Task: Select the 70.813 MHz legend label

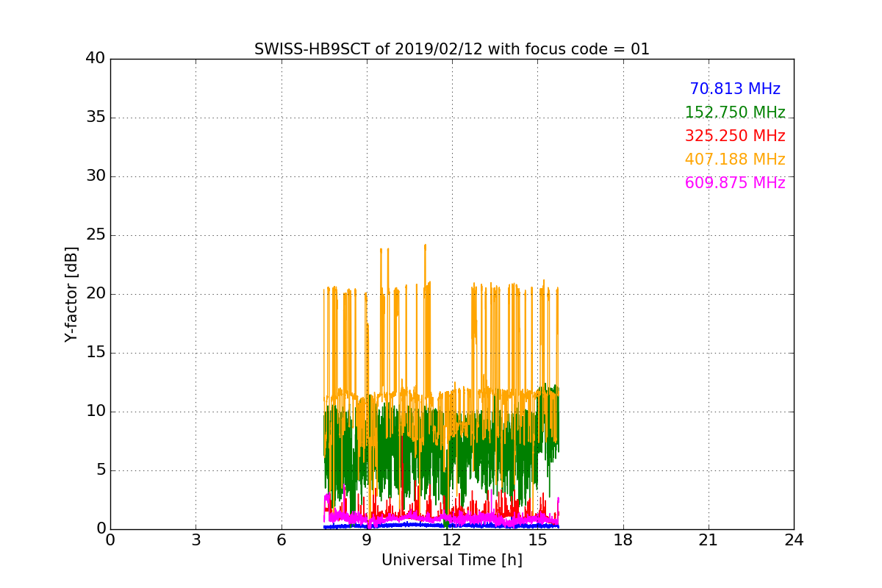Action: tap(735, 89)
